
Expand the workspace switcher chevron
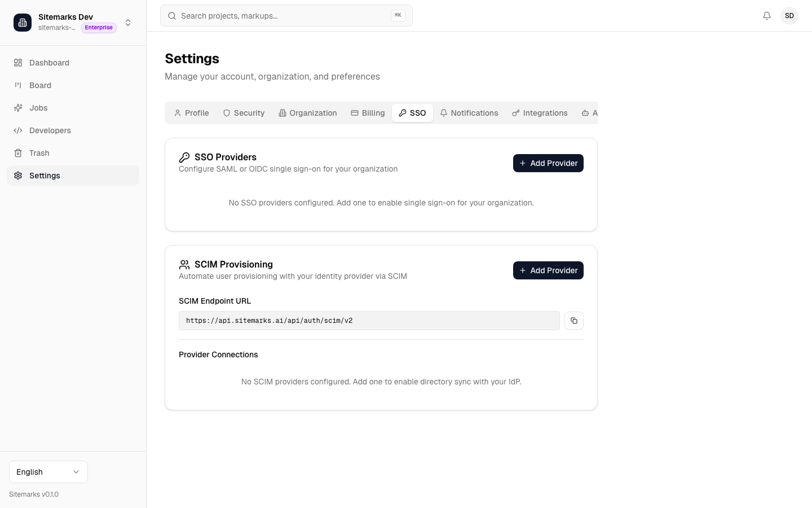(x=128, y=23)
